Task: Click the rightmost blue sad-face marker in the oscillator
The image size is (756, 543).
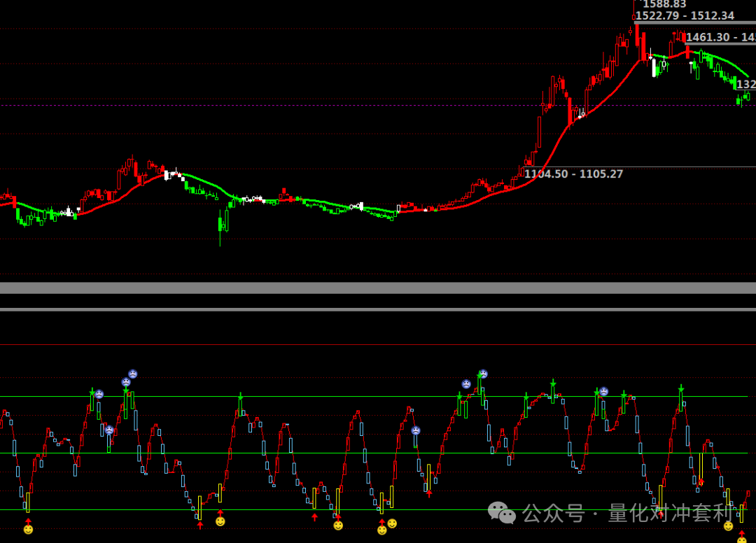Action: 603,392
